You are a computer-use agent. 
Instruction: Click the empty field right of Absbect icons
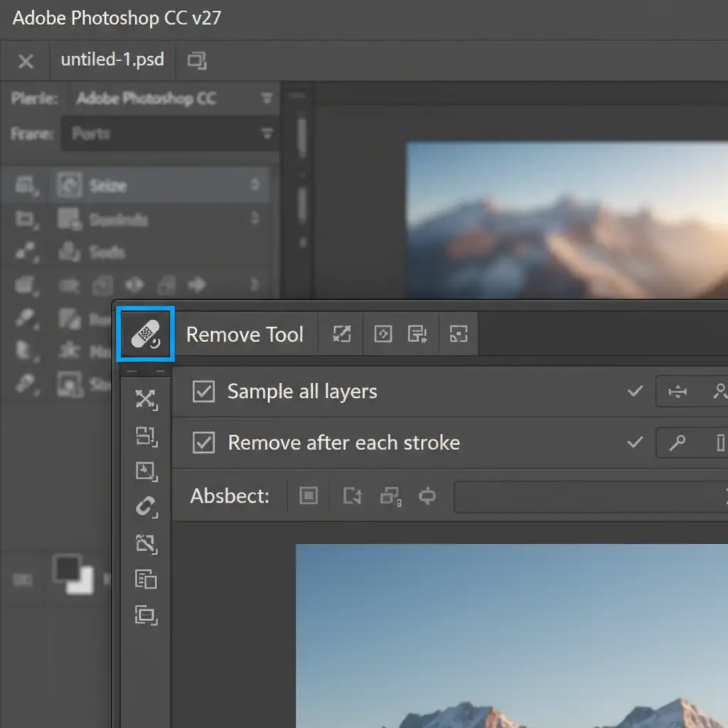(x=590, y=496)
